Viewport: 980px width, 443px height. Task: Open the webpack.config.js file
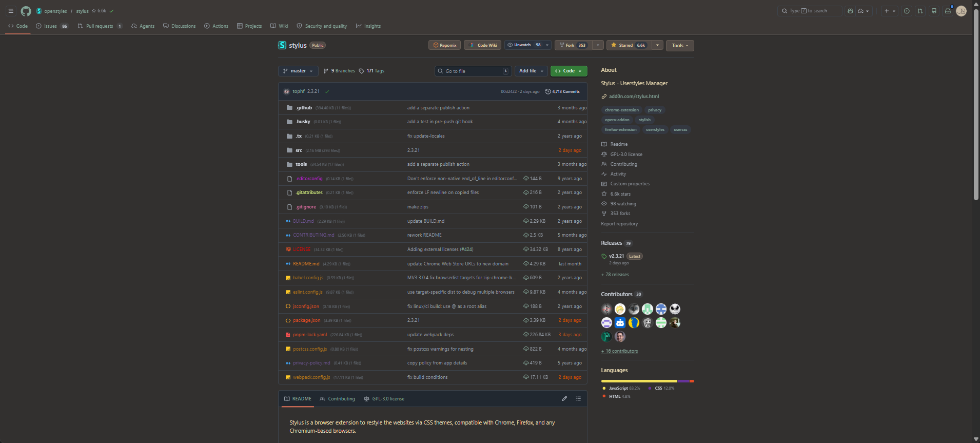[x=311, y=377]
